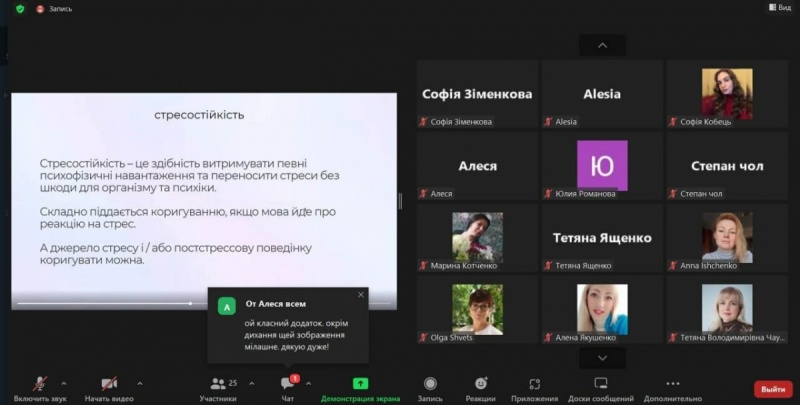800x405 pixels.
Task: Open the Приложения apps panel
Action: tap(534, 388)
